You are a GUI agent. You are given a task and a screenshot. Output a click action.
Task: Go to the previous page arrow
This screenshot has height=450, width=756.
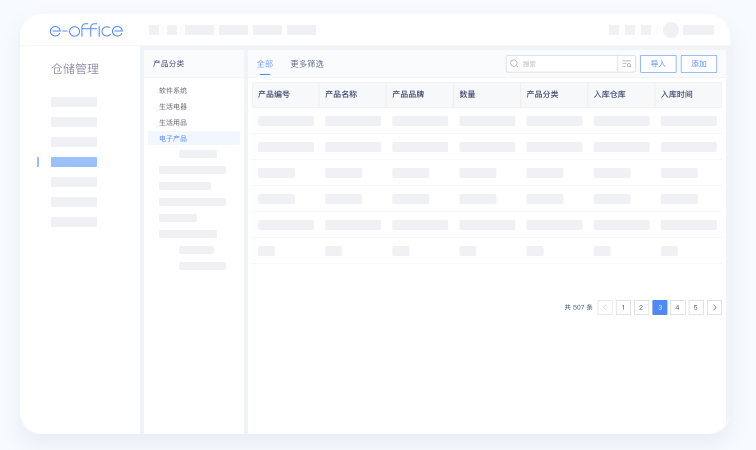[605, 308]
